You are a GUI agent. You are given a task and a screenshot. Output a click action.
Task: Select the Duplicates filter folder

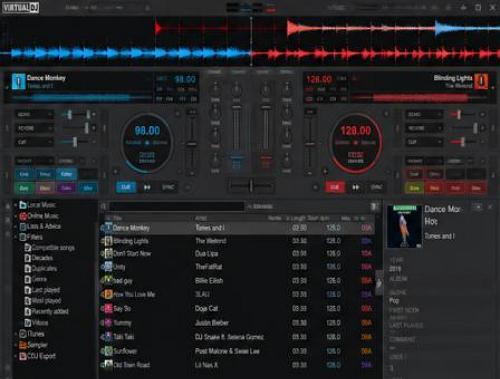pos(41,269)
